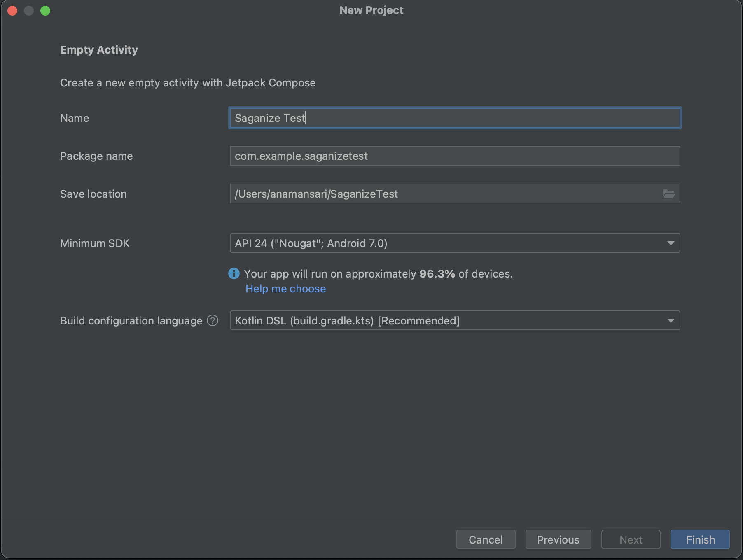
Task: Click the folder browse icon in Save location
Action: [668, 194]
